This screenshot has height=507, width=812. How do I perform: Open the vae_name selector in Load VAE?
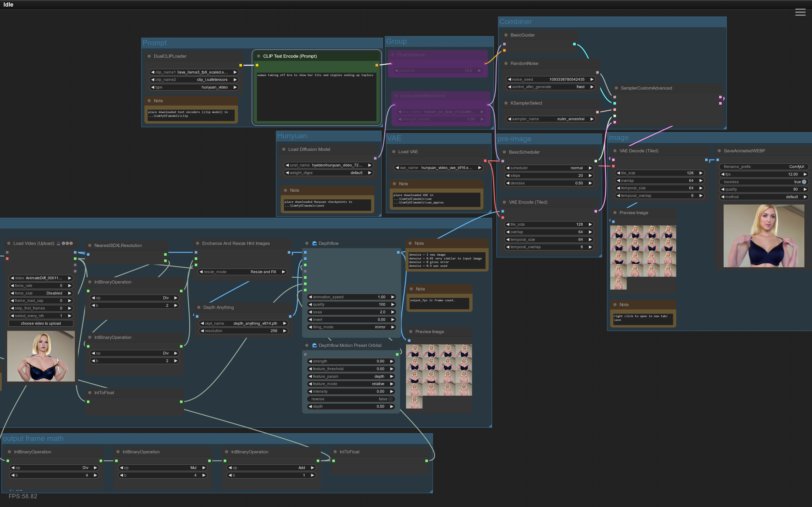[439, 168]
